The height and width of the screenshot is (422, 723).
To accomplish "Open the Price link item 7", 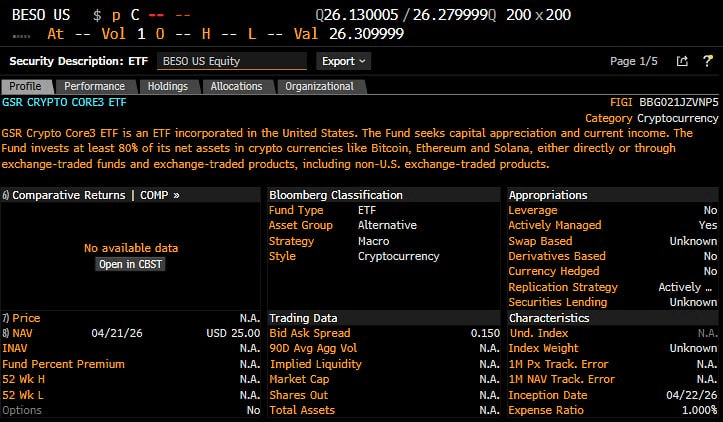I will pyautogui.click(x=26, y=318).
